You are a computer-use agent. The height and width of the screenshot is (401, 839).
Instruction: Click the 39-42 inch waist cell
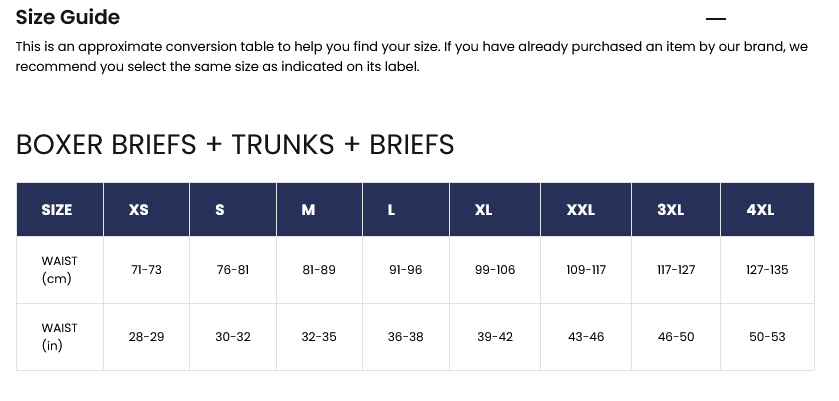tap(494, 337)
